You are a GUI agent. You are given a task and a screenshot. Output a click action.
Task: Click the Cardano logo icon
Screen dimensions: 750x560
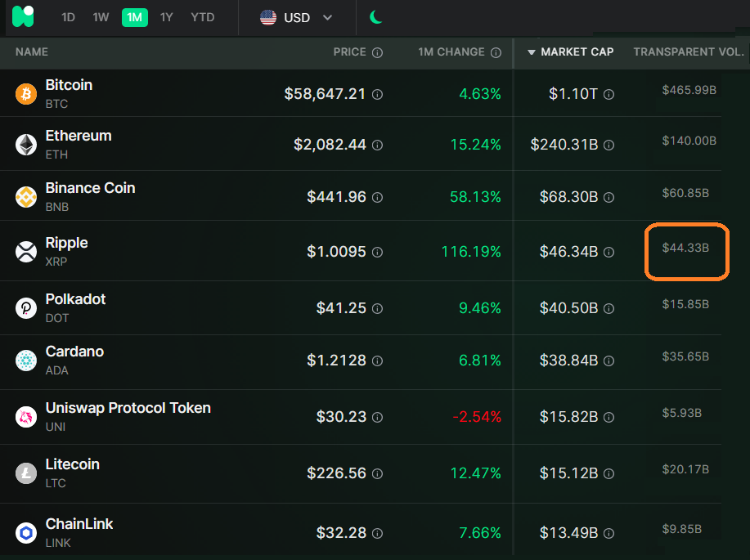[x=26, y=361]
